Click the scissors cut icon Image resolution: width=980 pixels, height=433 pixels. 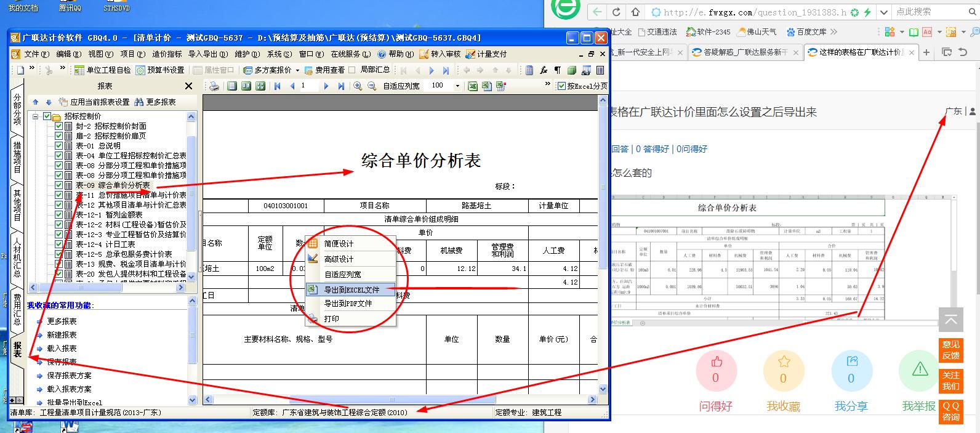(x=49, y=70)
